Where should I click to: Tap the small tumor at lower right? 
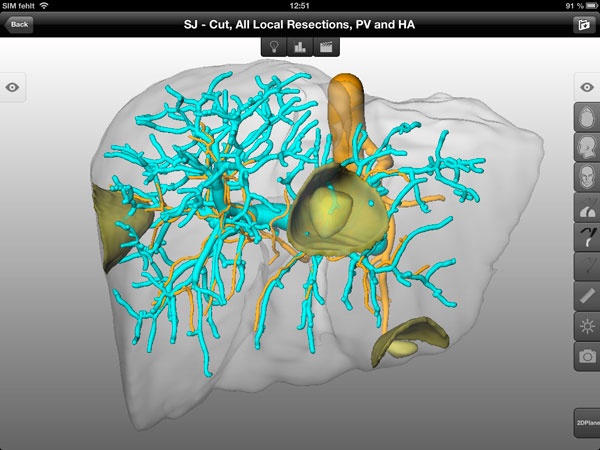tap(404, 347)
